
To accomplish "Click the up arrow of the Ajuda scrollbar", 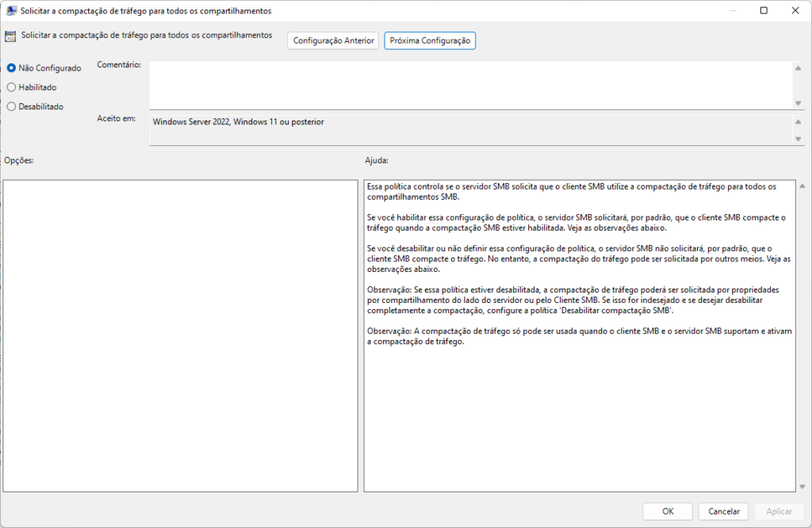I will (802, 186).
